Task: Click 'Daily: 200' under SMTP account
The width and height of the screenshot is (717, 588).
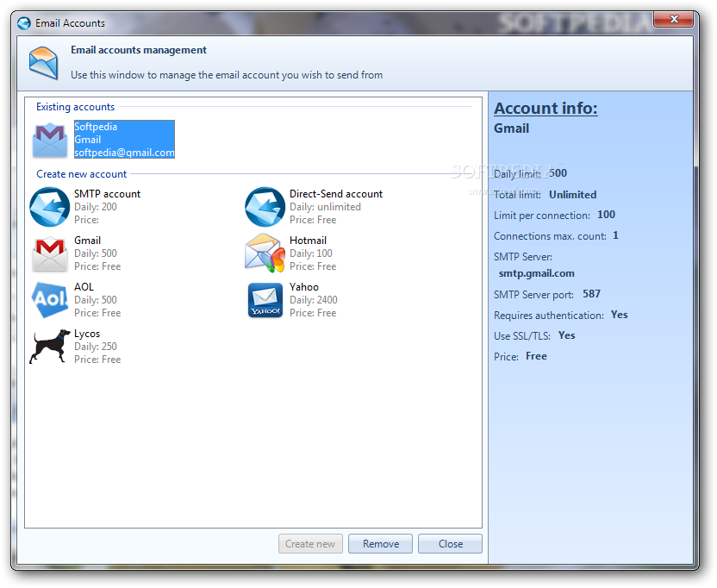Action: pyautogui.click(x=96, y=207)
